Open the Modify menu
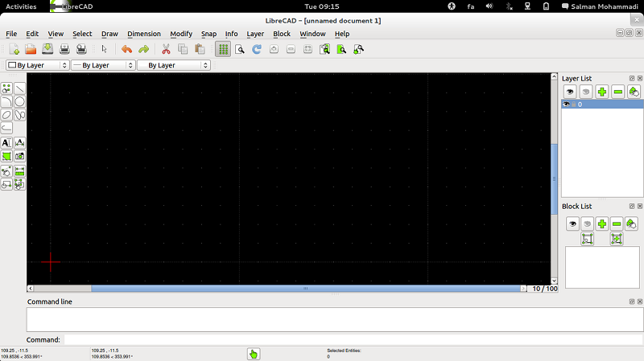The width and height of the screenshot is (644, 361). pyautogui.click(x=180, y=34)
